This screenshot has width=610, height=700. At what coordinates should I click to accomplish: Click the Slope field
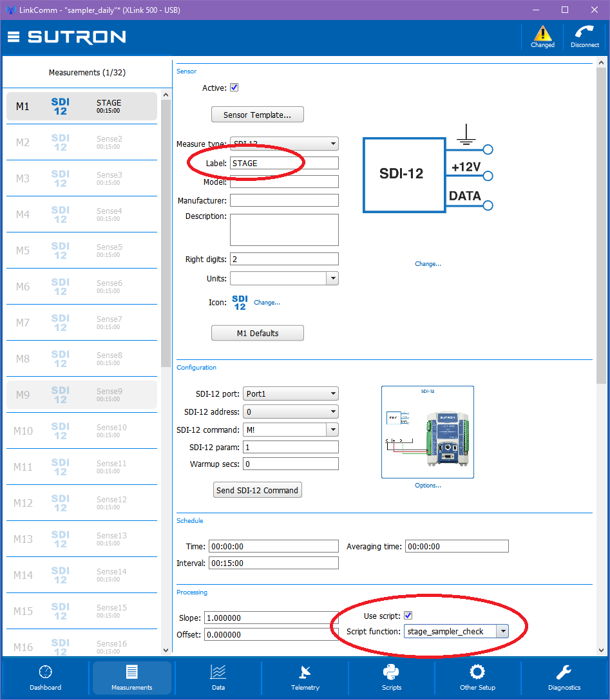[x=271, y=618]
